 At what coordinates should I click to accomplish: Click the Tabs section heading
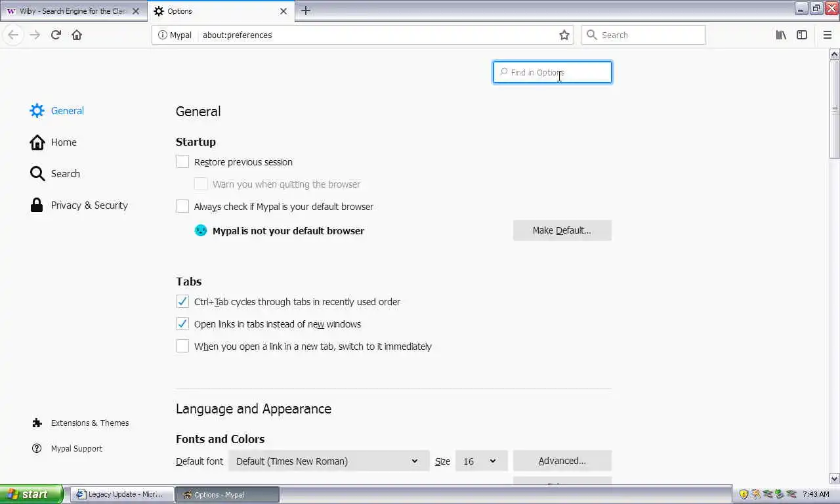click(x=188, y=282)
